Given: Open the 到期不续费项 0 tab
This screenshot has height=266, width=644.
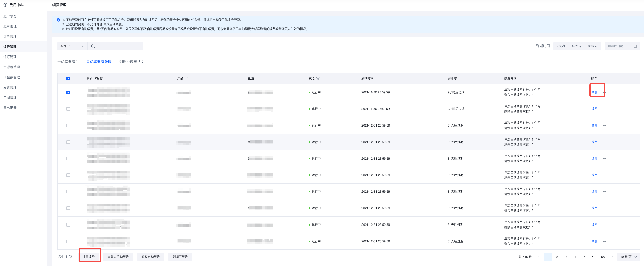Looking at the screenshot, I should click(131, 61).
